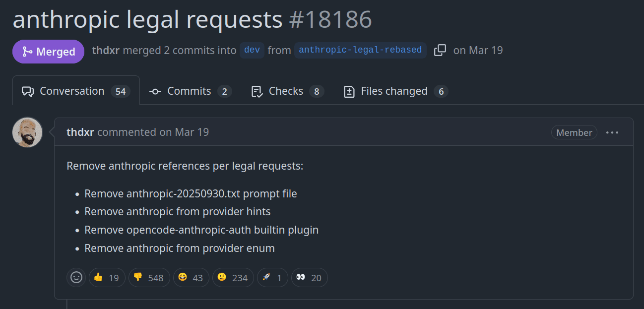Open thdxr author link in comment header
Viewport: 644px width, 309px height.
coord(80,132)
